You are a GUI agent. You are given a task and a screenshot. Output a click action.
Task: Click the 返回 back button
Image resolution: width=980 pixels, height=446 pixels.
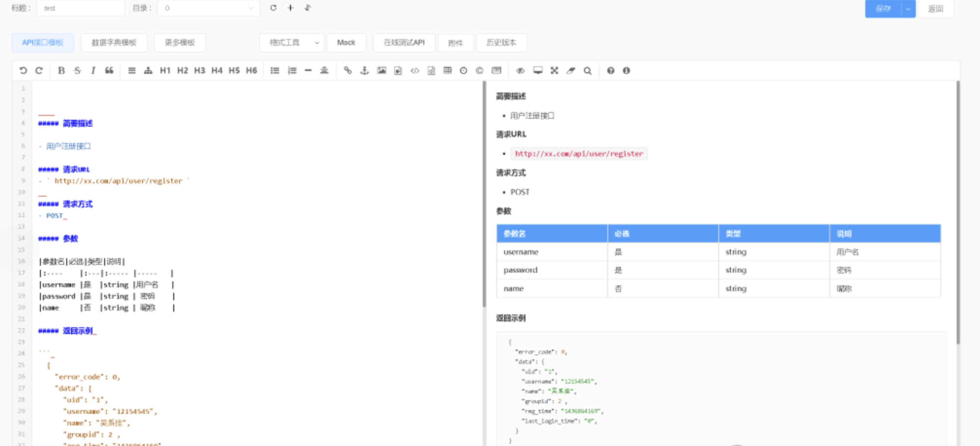click(x=936, y=9)
